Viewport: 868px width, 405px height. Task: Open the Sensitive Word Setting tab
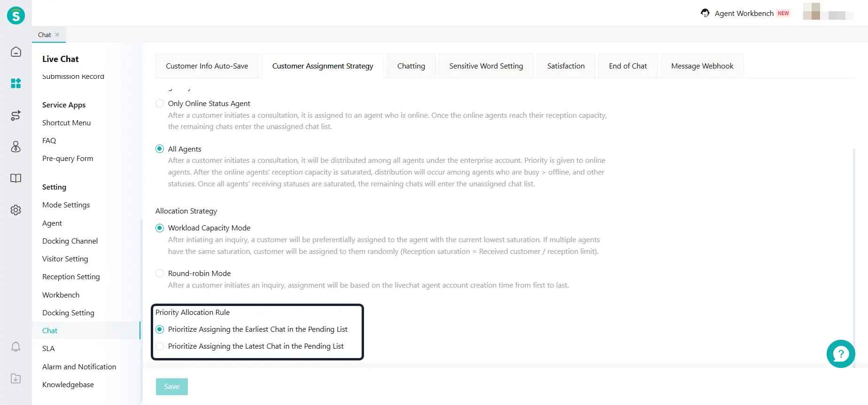pos(486,66)
